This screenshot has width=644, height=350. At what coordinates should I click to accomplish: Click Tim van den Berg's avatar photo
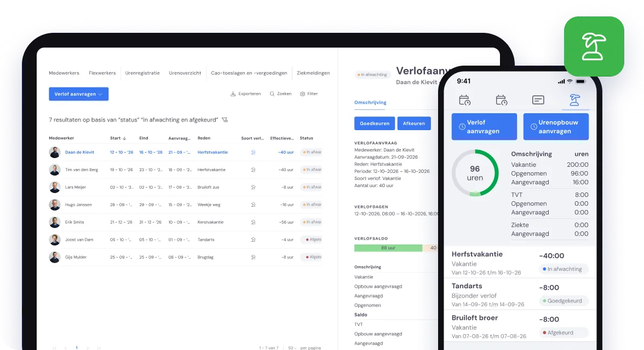[x=55, y=170]
